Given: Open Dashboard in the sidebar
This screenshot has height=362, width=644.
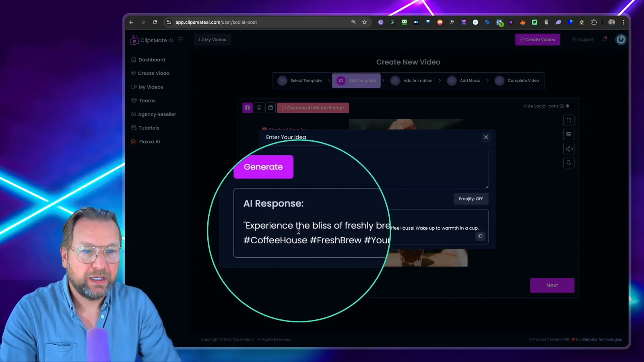Looking at the screenshot, I should click(148, 60).
